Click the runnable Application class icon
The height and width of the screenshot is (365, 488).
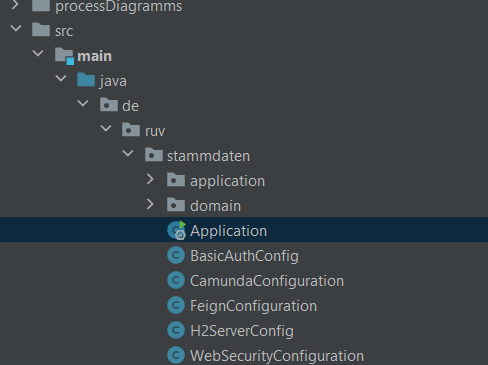176,230
